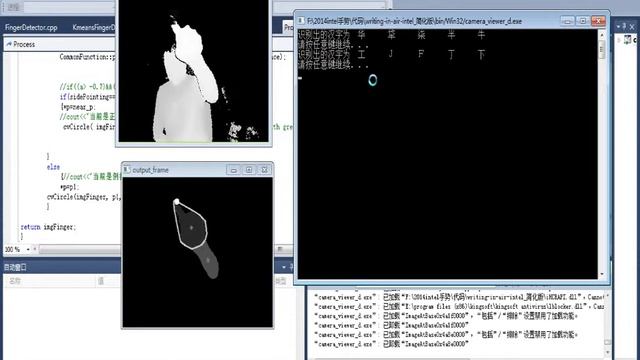Select the solution item icon in right panel
Screen dimensions: 640x360
pos(628,40)
